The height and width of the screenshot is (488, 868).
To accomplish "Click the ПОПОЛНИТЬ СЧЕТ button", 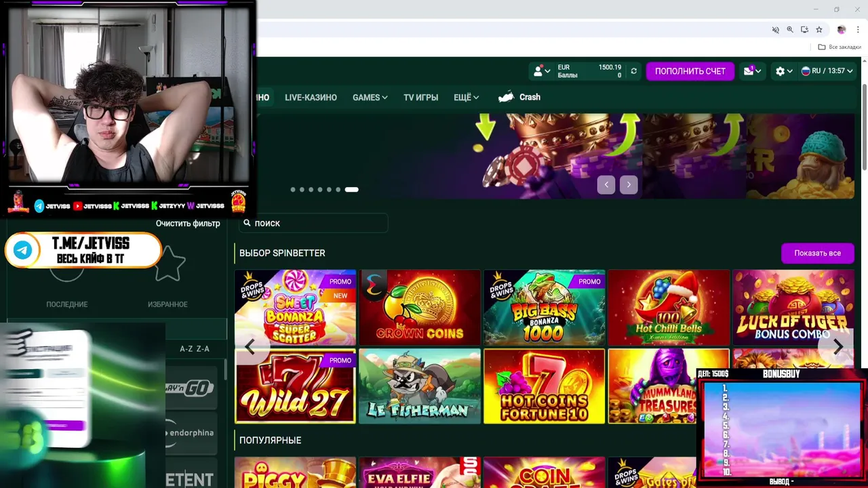I will click(690, 71).
